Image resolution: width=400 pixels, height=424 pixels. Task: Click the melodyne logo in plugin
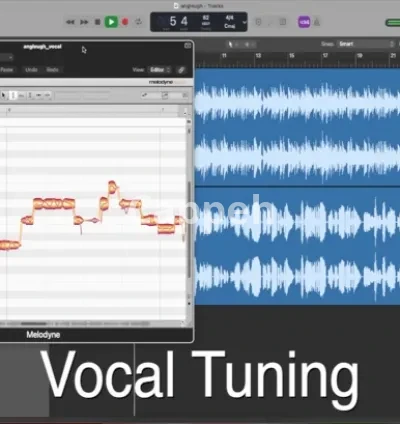coord(161,82)
